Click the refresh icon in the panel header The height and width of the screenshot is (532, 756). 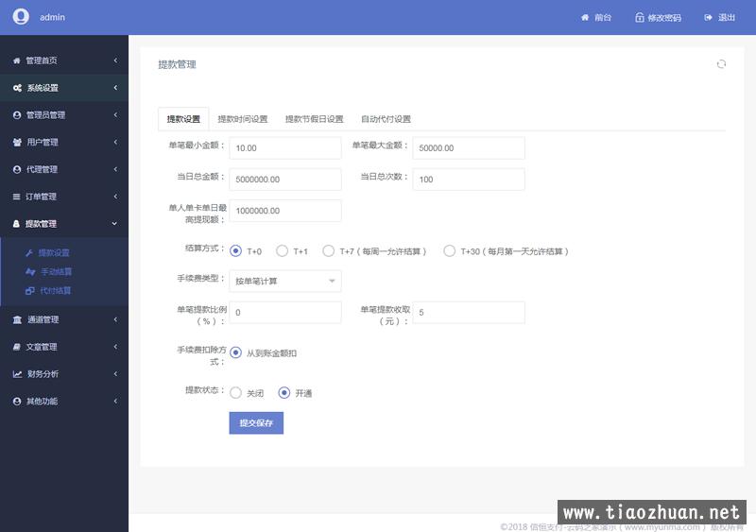721,64
